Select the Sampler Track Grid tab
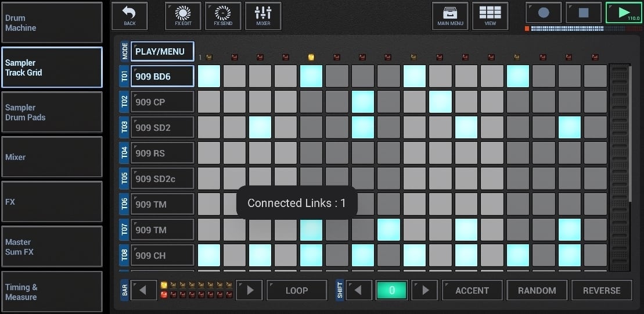 [52, 67]
